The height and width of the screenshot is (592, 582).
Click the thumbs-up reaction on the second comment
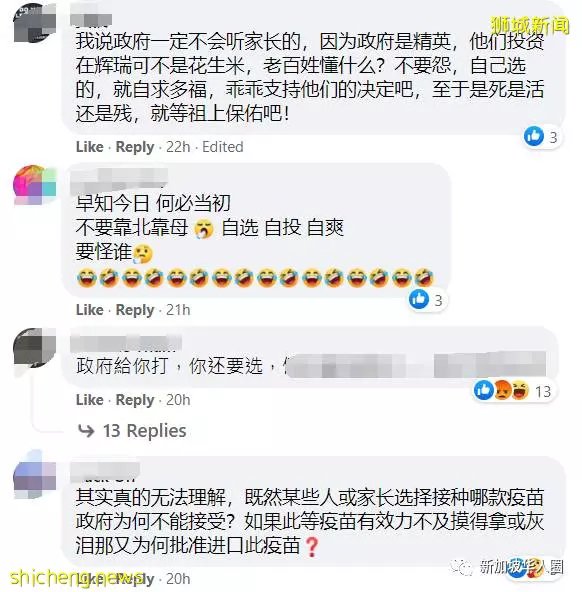[419, 299]
